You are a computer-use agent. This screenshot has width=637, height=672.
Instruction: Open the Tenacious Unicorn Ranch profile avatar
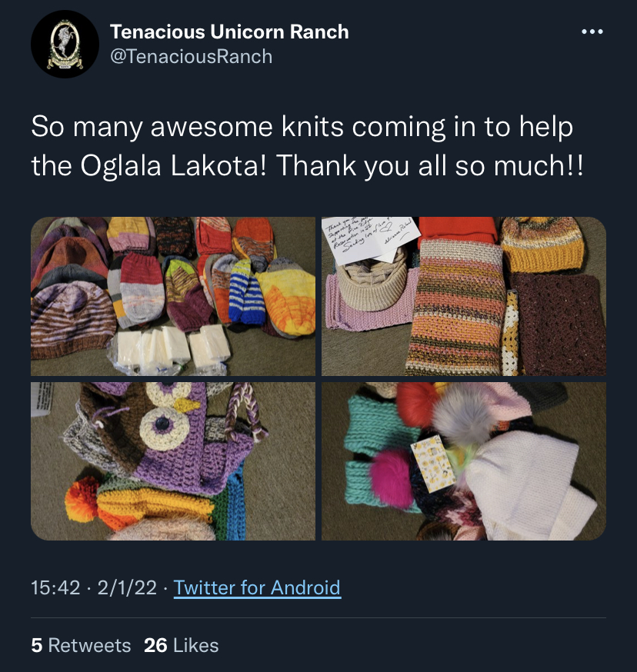(65, 44)
